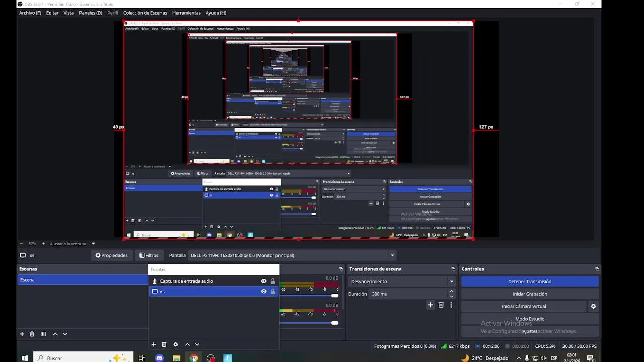Move the scene down with the arrow

(x=65, y=334)
